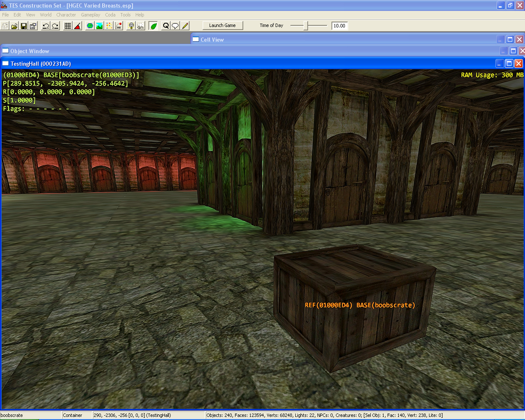This screenshot has width=525, height=420.
Task: Click the Undo arrow icon
Action: (46, 26)
